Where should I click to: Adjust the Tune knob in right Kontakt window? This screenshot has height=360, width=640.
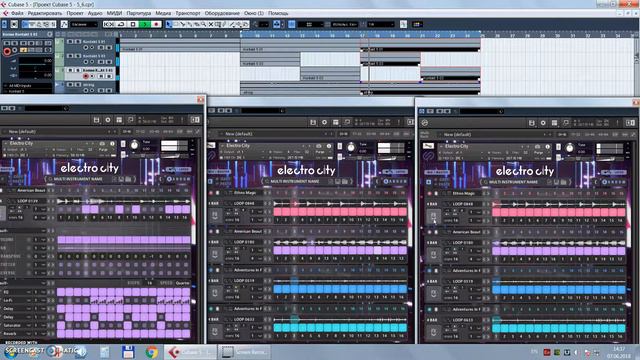coord(569,148)
